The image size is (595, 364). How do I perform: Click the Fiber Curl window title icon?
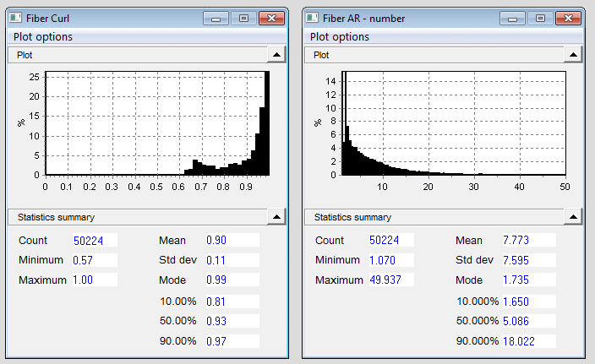15,19
